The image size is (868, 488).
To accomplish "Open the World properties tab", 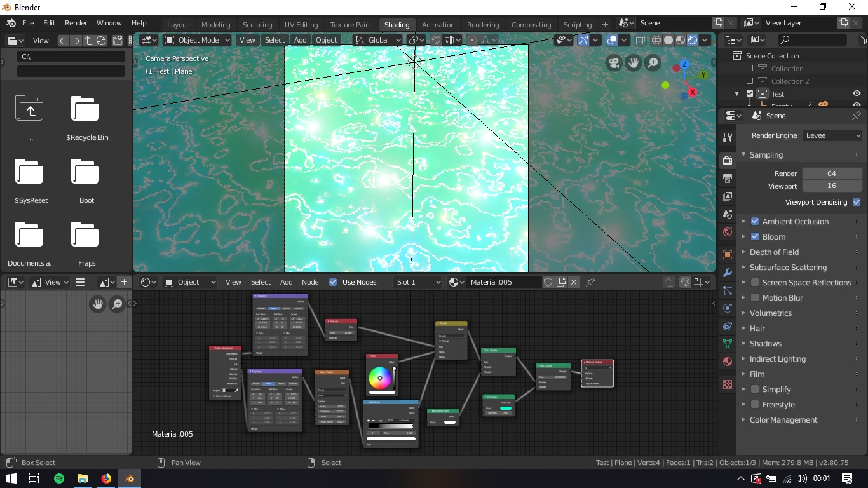I will point(728,232).
